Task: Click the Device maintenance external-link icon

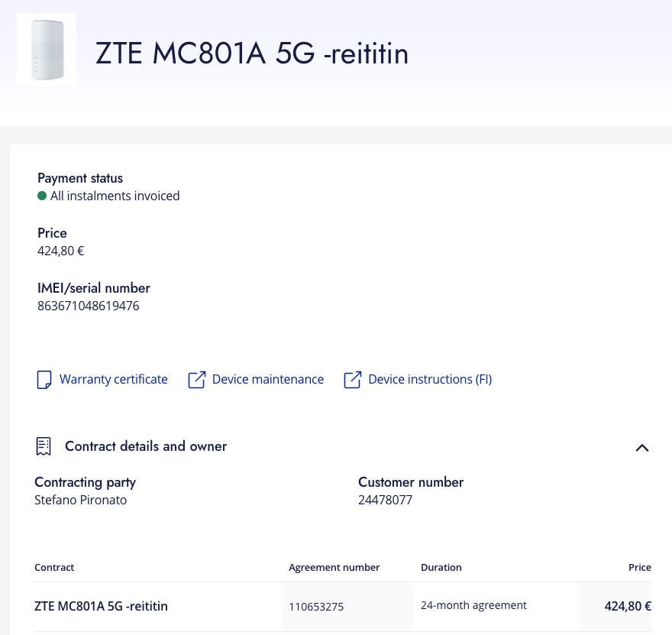Action: coord(197,380)
